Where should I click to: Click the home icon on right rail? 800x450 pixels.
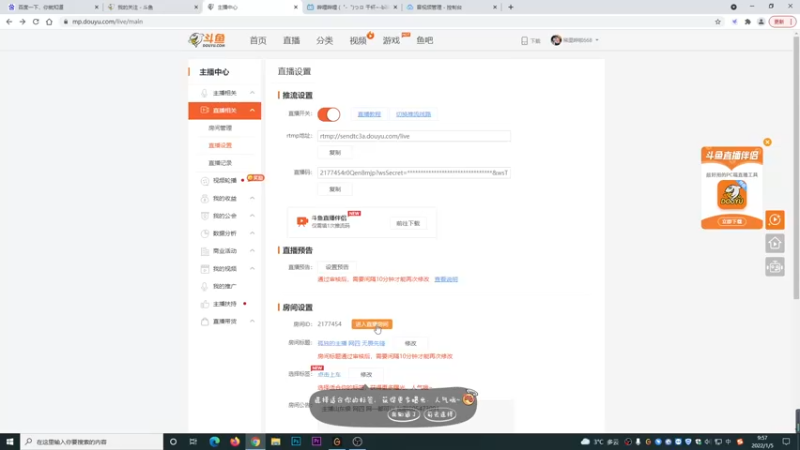pyautogui.click(x=774, y=243)
